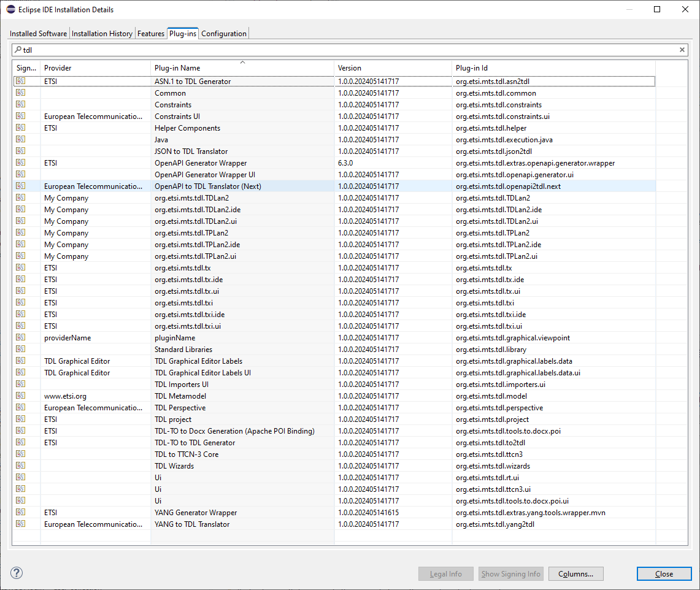The height and width of the screenshot is (590, 700).
Task: Click signed icon in the TDL project row
Action: 20,419
